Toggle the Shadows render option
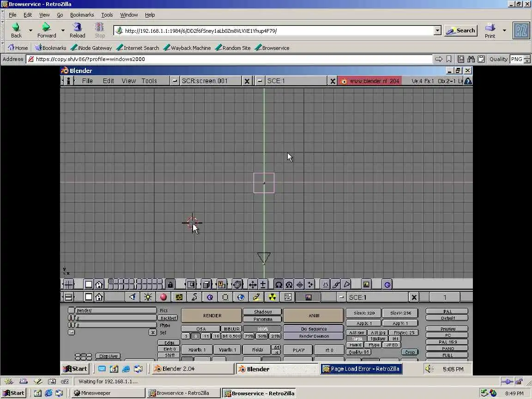Image resolution: width=532 pixels, height=399 pixels. (263, 312)
